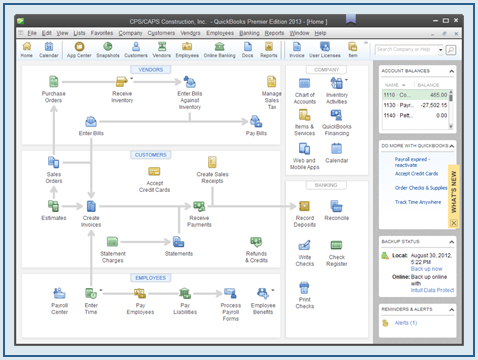The height and width of the screenshot is (360, 478).
Task: Open Refunds & Credits icon
Action: (256, 242)
